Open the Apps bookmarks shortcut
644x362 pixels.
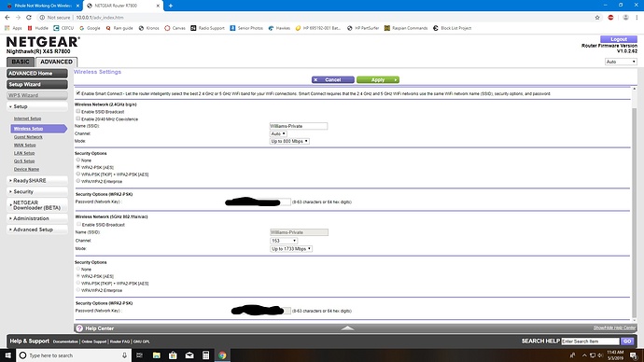click(13, 28)
